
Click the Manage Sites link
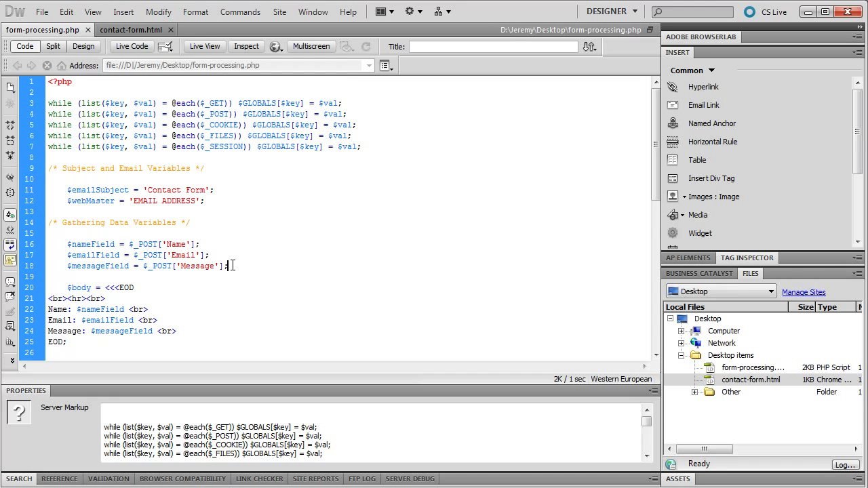pyautogui.click(x=804, y=292)
